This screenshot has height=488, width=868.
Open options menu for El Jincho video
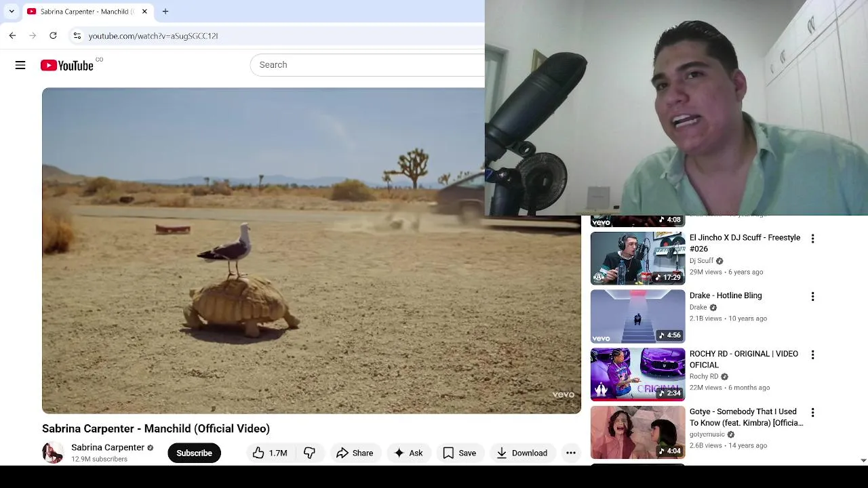[812, 239]
